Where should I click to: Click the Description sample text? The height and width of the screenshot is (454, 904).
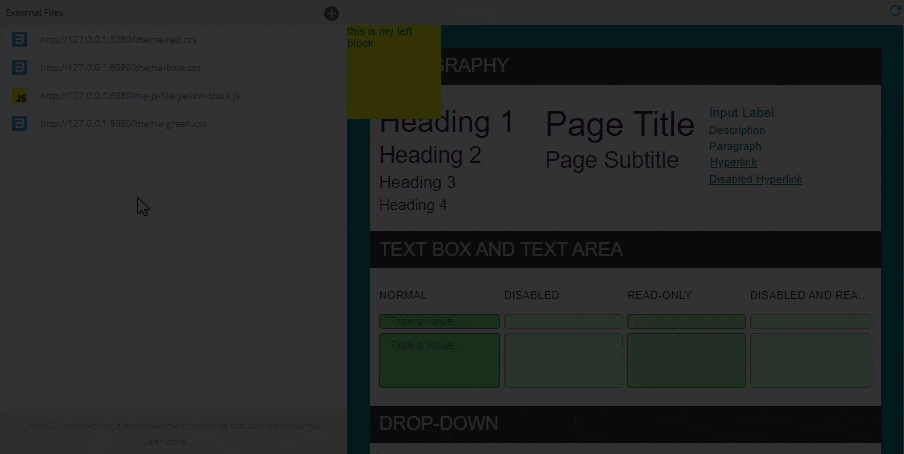pyautogui.click(x=737, y=130)
